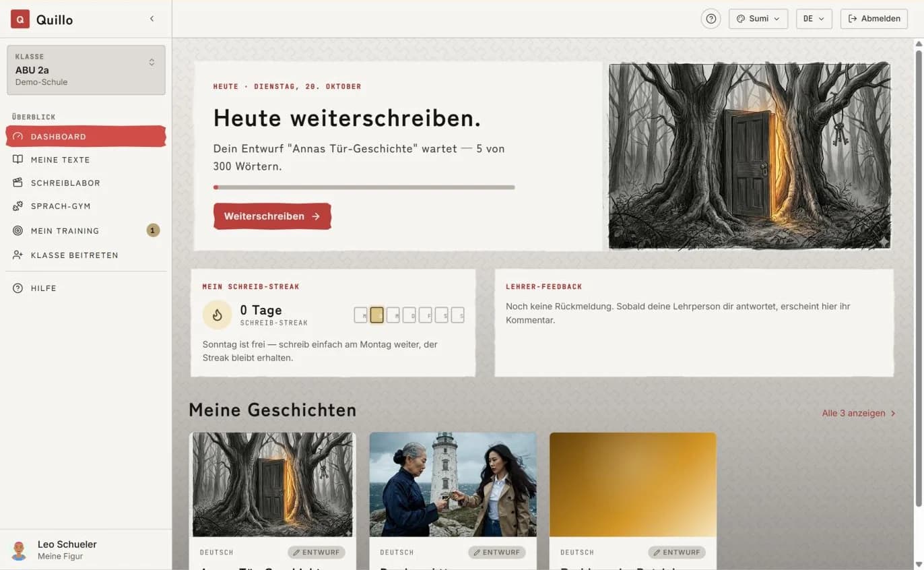Click the Dashboard label in the sidebar
924x570 pixels.
pos(59,137)
